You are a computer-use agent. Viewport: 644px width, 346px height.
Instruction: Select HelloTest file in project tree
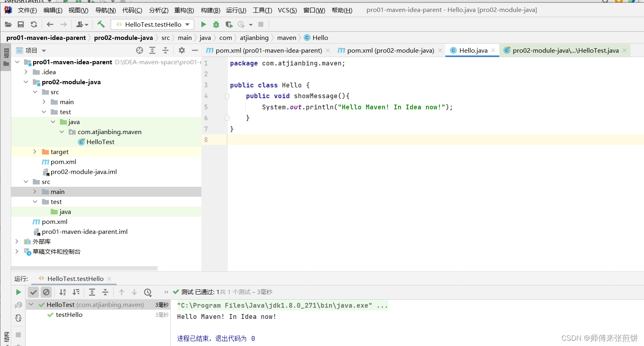point(100,142)
